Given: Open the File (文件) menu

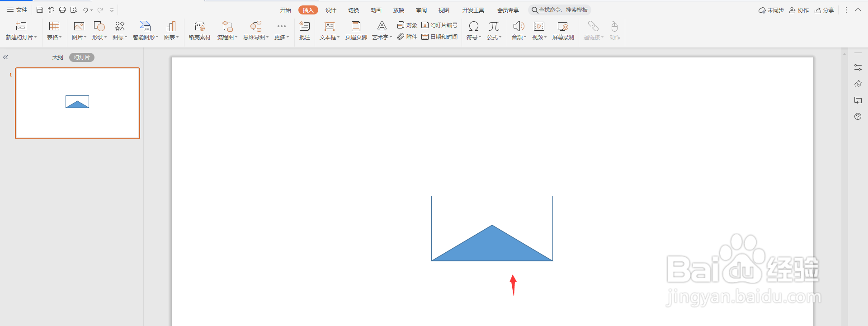Looking at the screenshot, I should coord(17,10).
